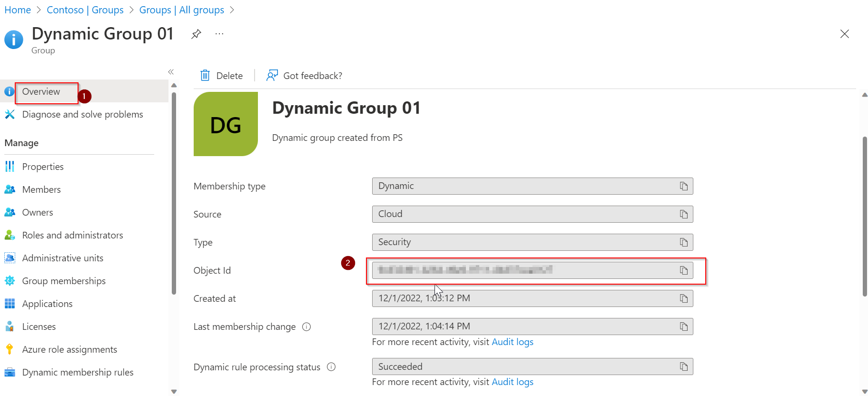The image size is (868, 396).
Task: Navigate to Groups | All groups breadcrumb
Action: point(182,10)
